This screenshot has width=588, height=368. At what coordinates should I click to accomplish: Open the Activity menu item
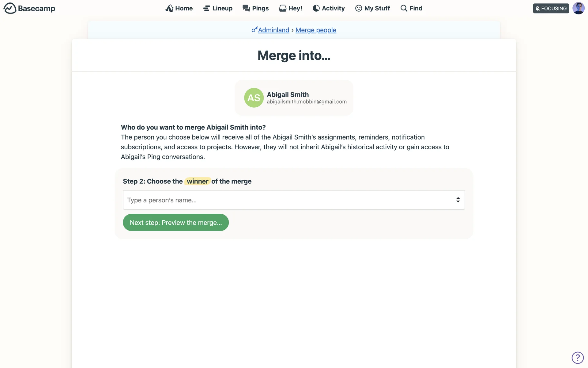pyautogui.click(x=333, y=8)
